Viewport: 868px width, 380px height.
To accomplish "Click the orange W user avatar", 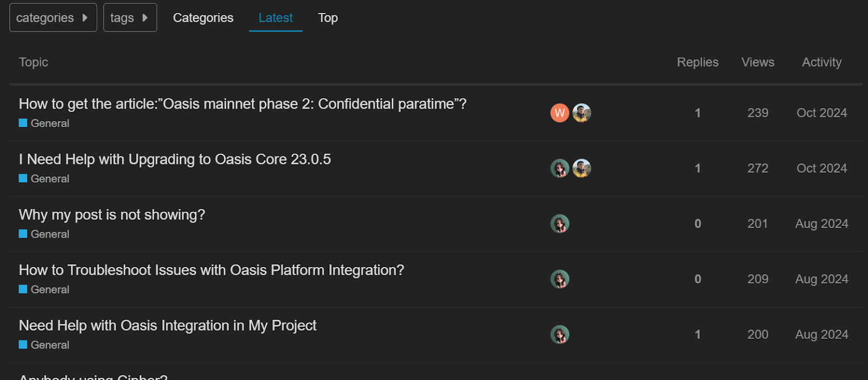I will coord(560,113).
